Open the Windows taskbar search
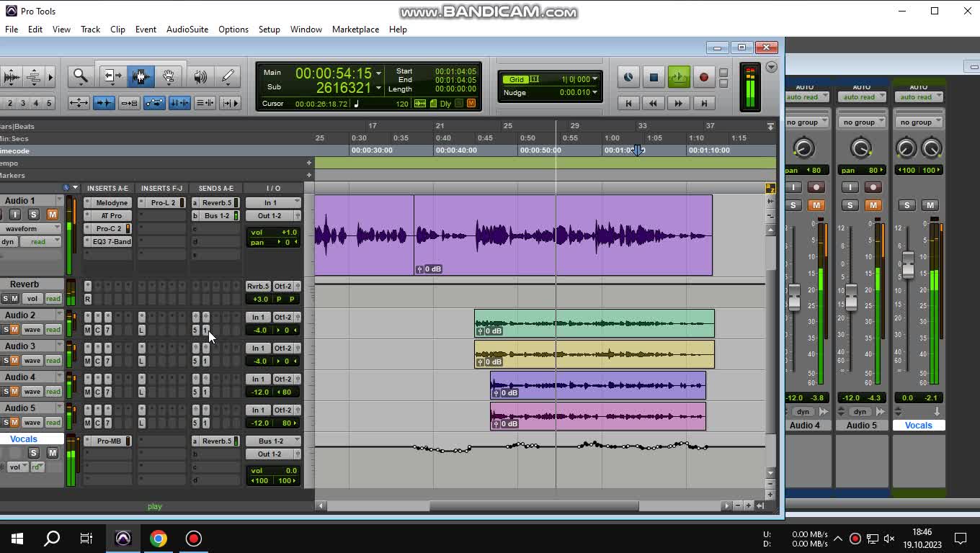This screenshot has width=980, height=553. point(52,538)
